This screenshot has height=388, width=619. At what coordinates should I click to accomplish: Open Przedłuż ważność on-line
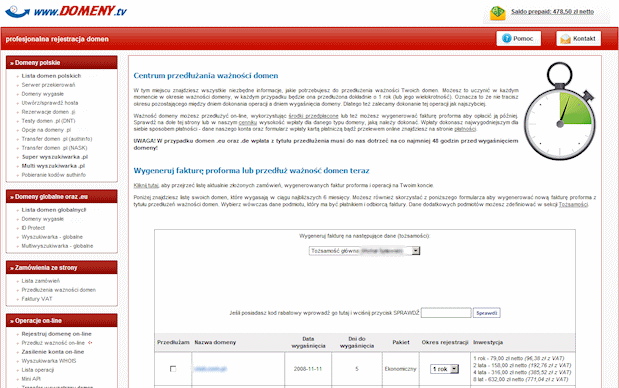click(x=53, y=343)
